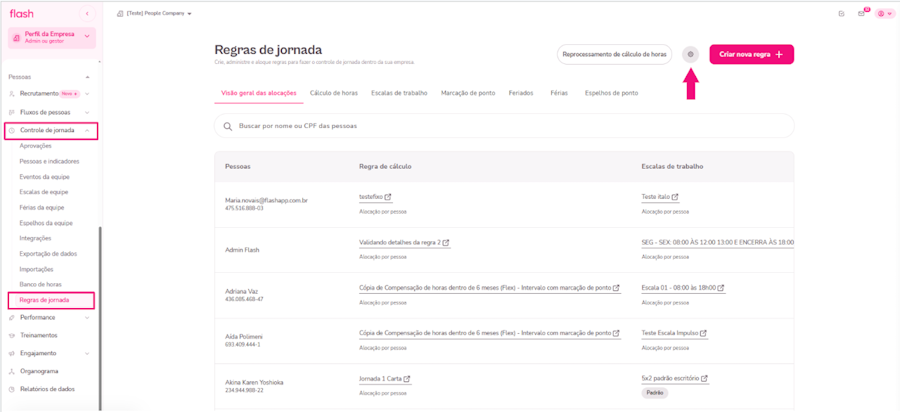The image size is (900, 412).
Task: Click the Treinamentos graduation cap icon
Action: tap(12, 335)
